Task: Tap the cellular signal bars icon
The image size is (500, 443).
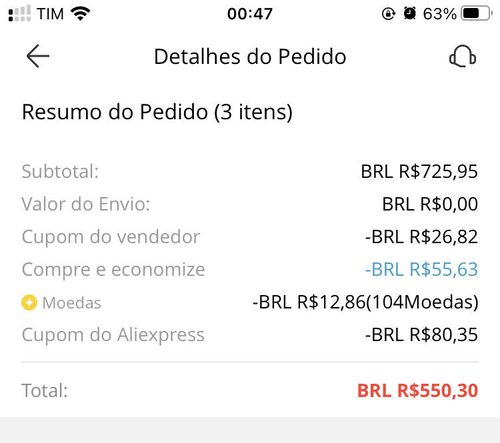Action: click(x=19, y=14)
